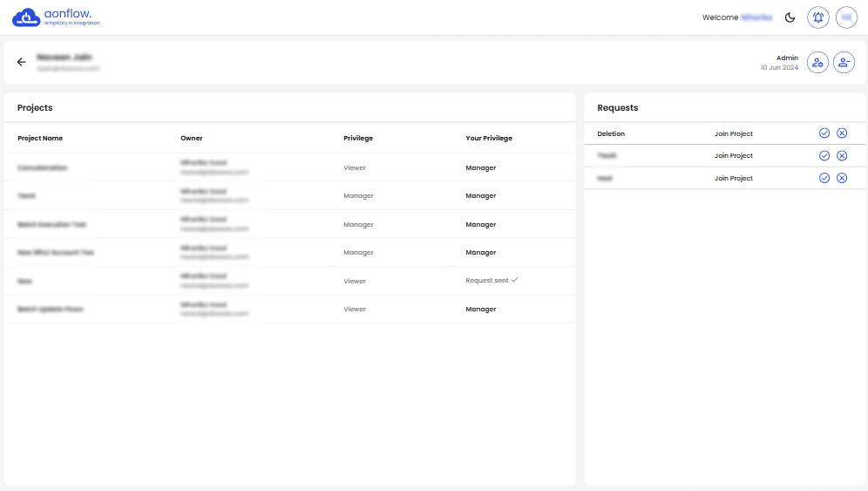This screenshot has width=868, height=491.
Task: Reject the last request in Requests list
Action: [x=842, y=178]
